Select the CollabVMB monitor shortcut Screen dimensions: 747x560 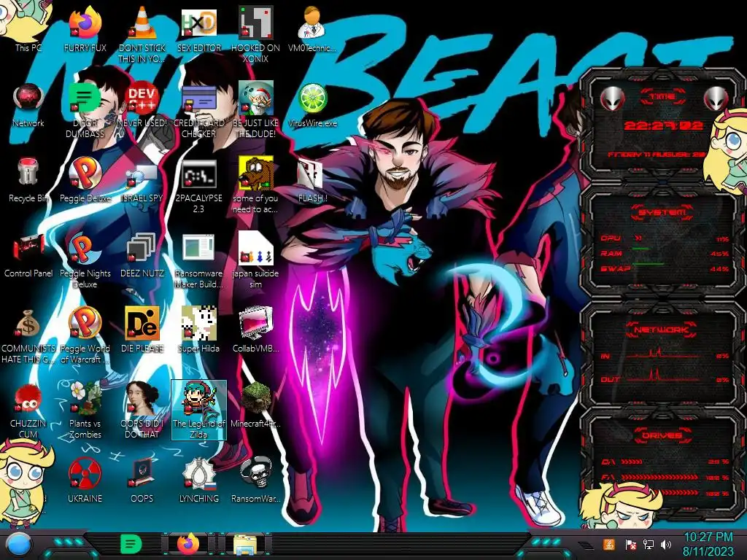255,330
